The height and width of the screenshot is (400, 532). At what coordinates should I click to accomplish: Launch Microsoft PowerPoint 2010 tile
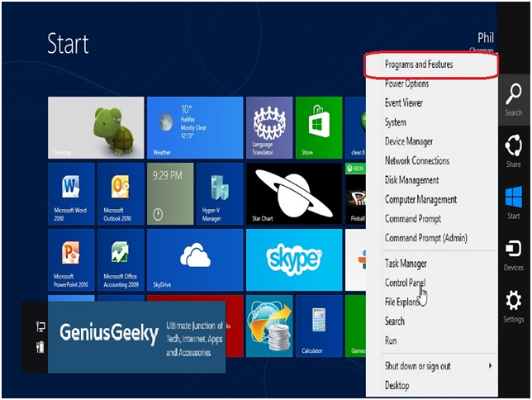click(71, 260)
